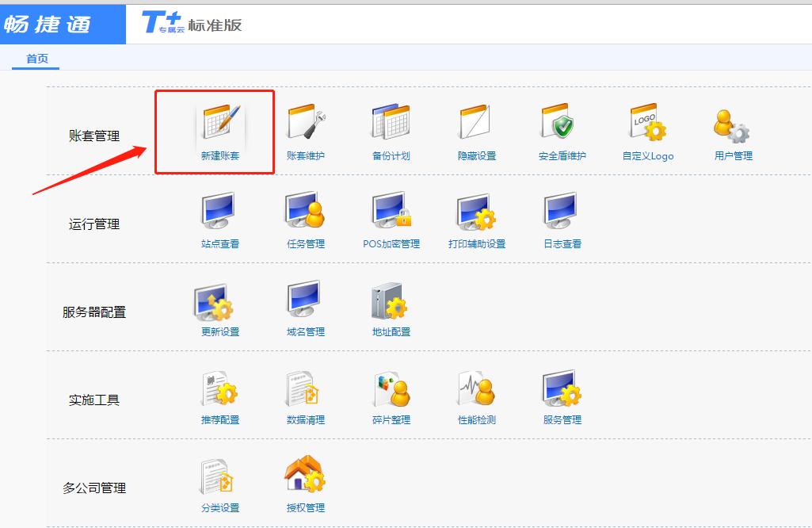This screenshot has height=528, width=812.
Task: Run 数据清理 data cleanup tool
Action: click(305, 389)
